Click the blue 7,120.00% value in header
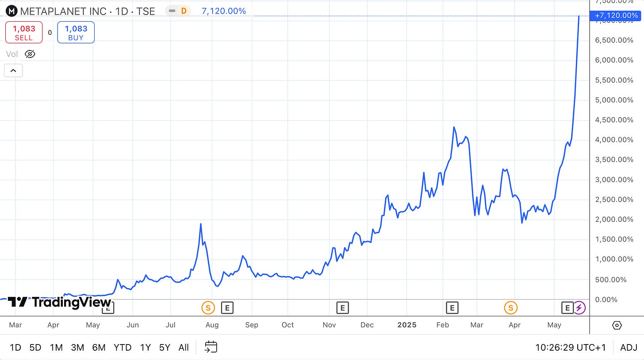This screenshot has height=360, width=644. click(224, 11)
